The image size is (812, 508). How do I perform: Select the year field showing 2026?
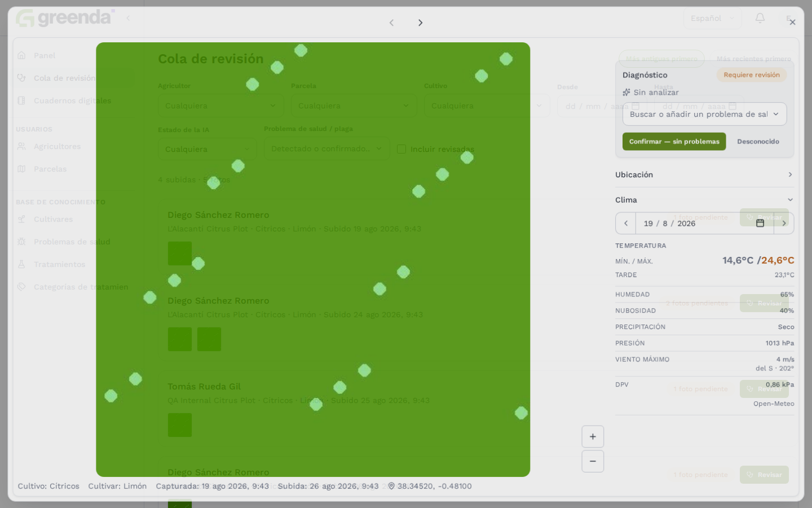tap(686, 224)
